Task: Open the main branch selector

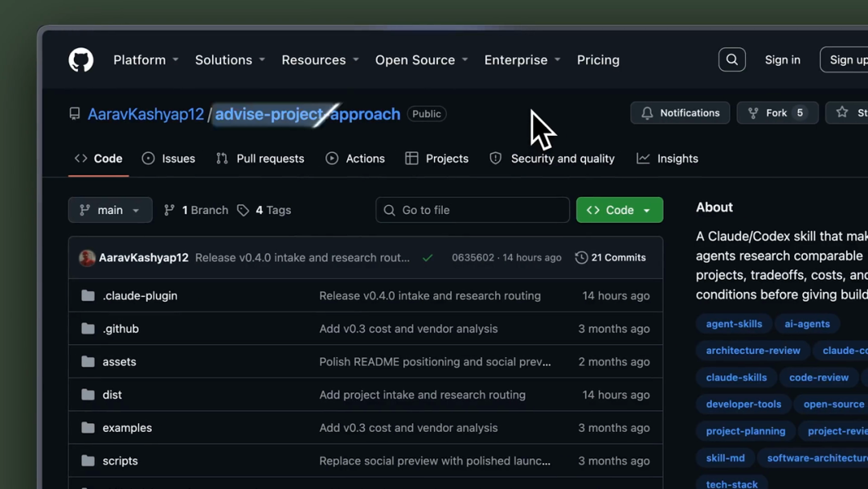Action: click(x=110, y=210)
